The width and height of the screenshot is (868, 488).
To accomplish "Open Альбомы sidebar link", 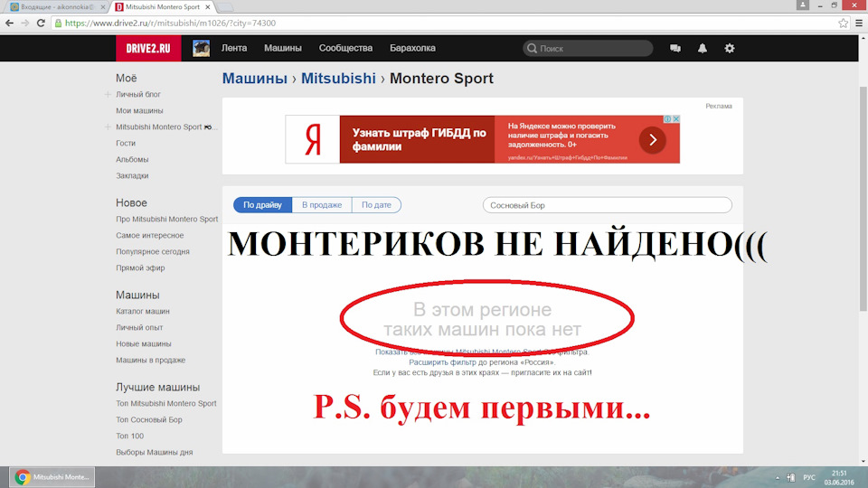I will point(132,159).
